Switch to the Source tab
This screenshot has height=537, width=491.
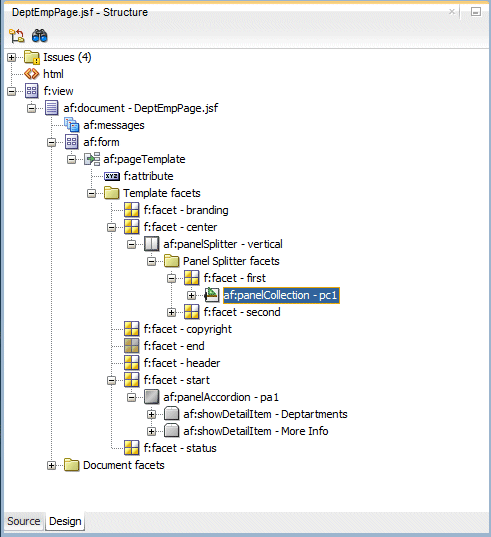point(24,521)
